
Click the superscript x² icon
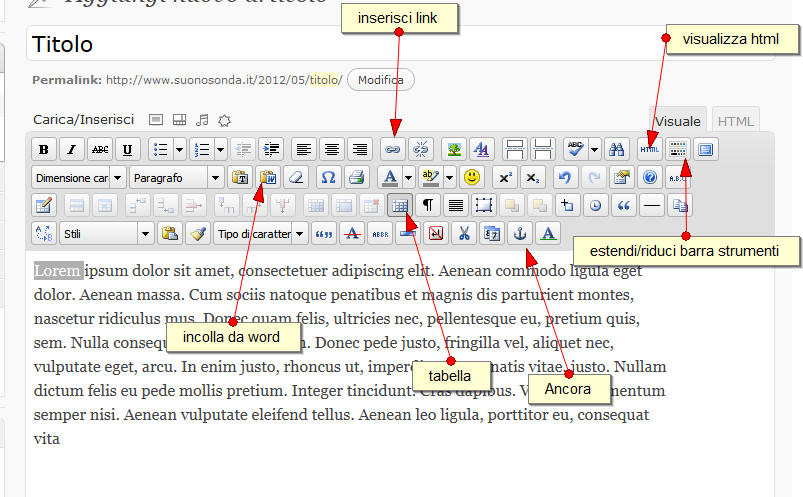[505, 178]
